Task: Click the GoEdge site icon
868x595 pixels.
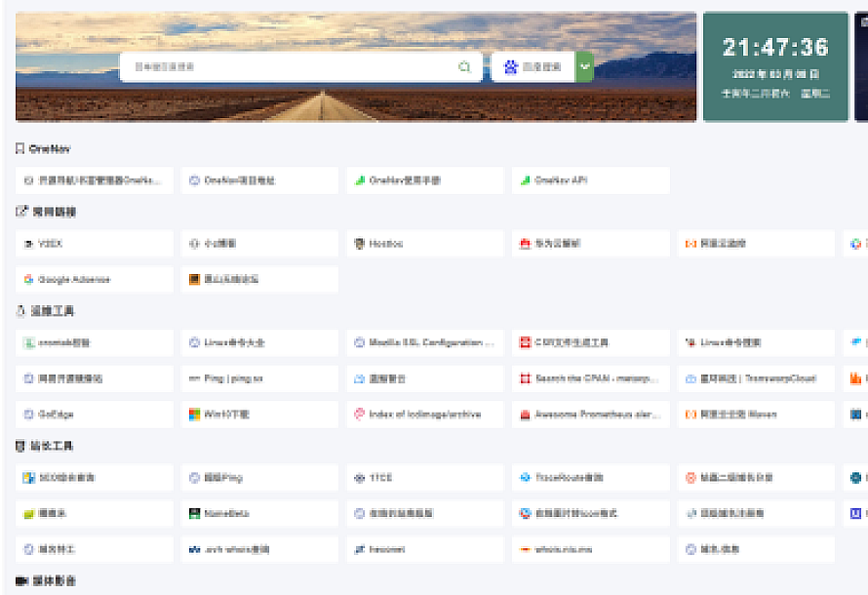Action: tap(28, 415)
